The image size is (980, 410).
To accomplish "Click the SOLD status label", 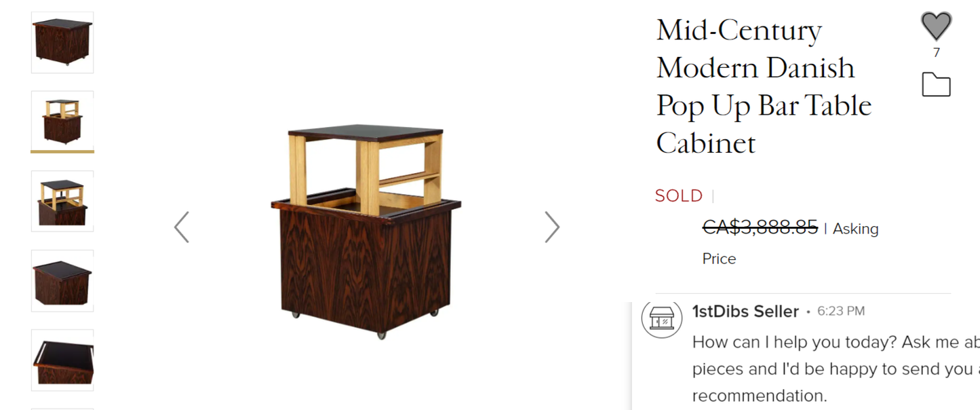I will (x=679, y=196).
